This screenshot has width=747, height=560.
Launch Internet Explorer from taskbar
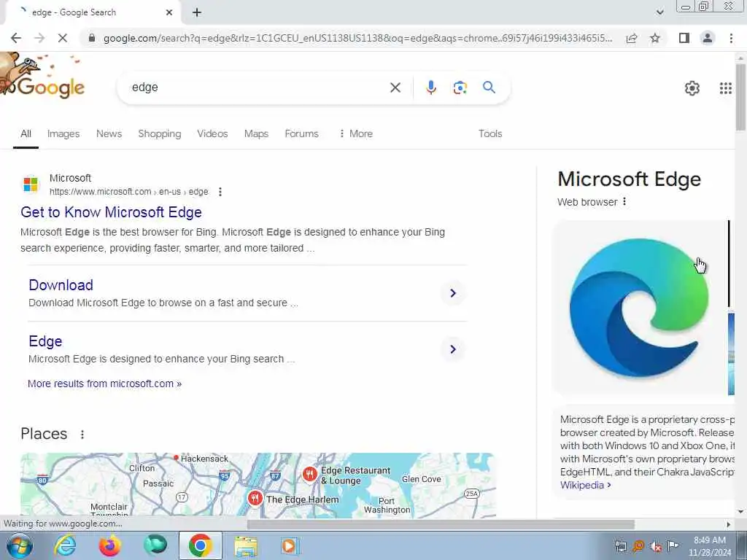tap(65, 545)
